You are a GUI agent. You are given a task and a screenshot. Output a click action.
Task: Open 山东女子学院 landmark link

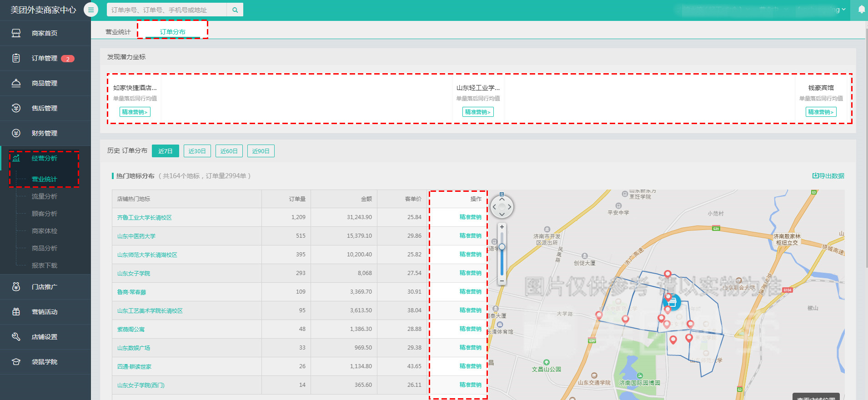click(133, 274)
